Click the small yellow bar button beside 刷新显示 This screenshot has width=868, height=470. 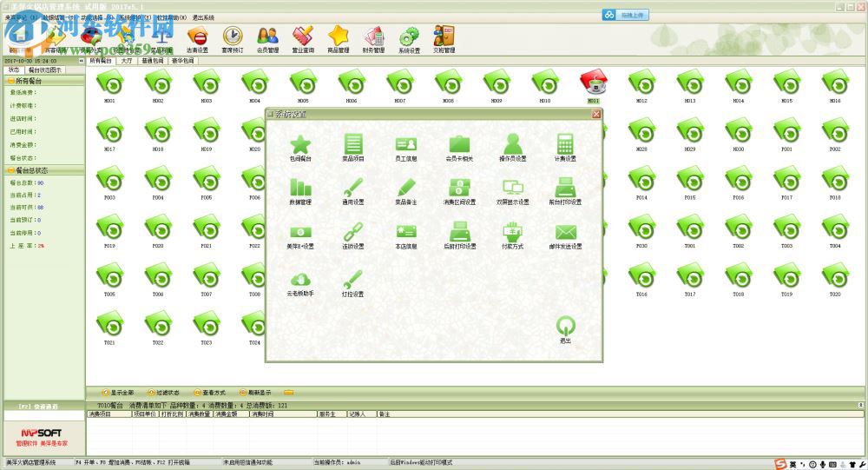pos(288,393)
